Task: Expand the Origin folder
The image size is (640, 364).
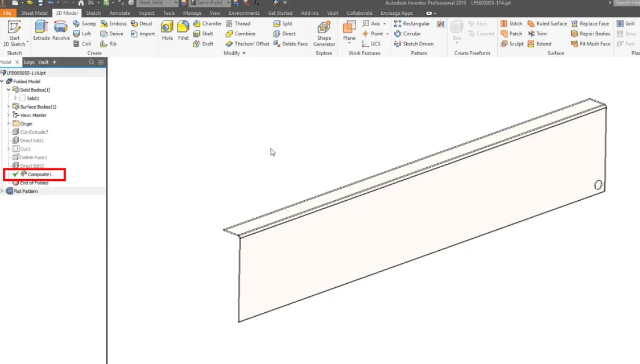Action: 9,123
